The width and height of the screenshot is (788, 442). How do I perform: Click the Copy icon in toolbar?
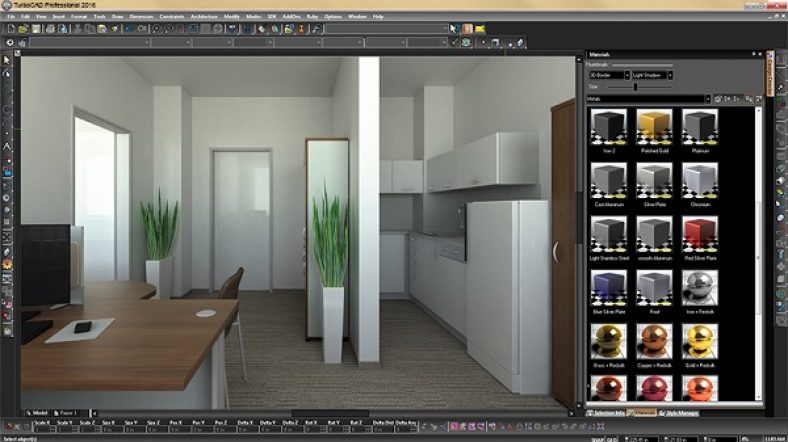click(89, 29)
